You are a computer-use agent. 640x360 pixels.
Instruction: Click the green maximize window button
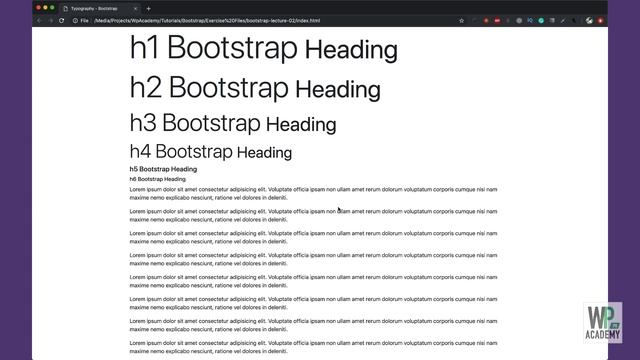pos(52,8)
